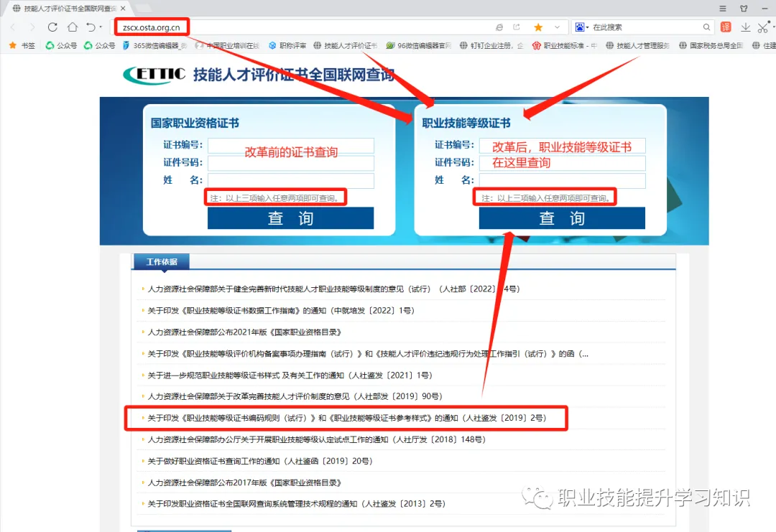Star the current page via the favorite icon
The image size is (776, 532).
point(538,27)
